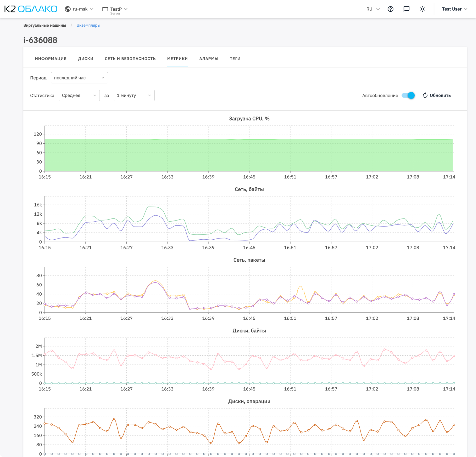Click the Экземпляры breadcrumb link
The height and width of the screenshot is (457, 476).
pyautogui.click(x=88, y=25)
